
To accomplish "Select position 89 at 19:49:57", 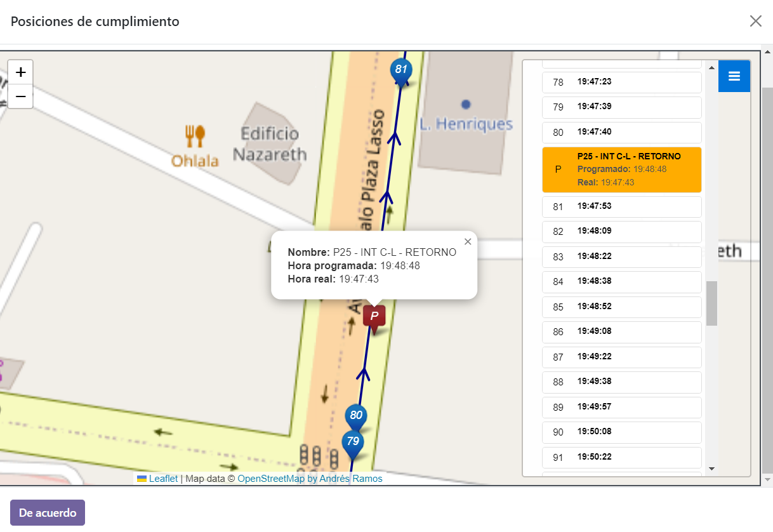I will pos(622,407).
